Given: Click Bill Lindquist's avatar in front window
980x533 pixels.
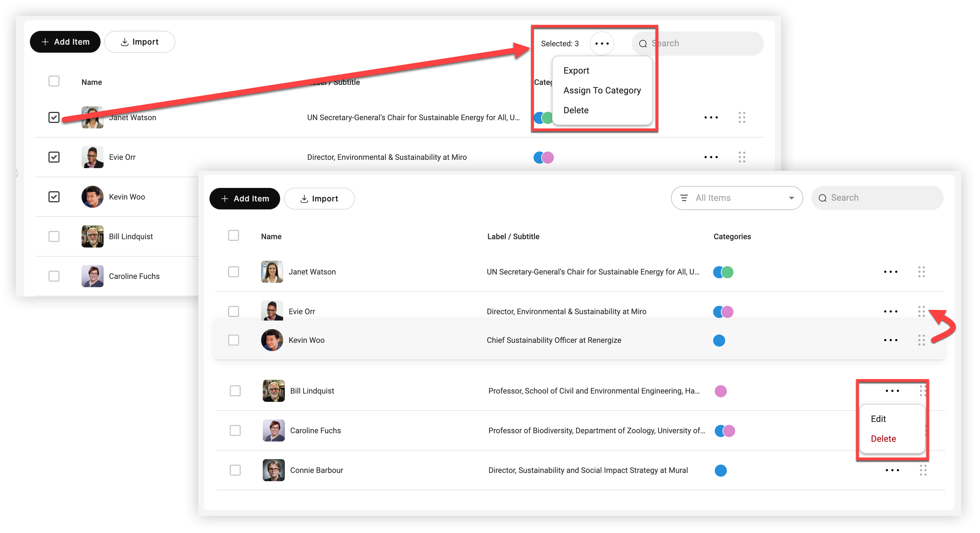Looking at the screenshot, I should tap(274, 391).
